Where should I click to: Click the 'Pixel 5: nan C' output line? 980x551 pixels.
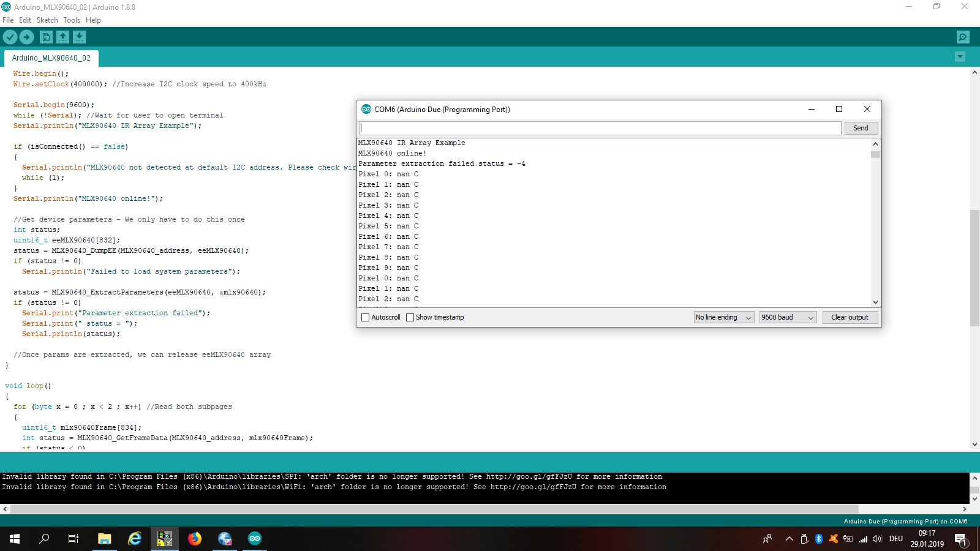coord(388,226)
